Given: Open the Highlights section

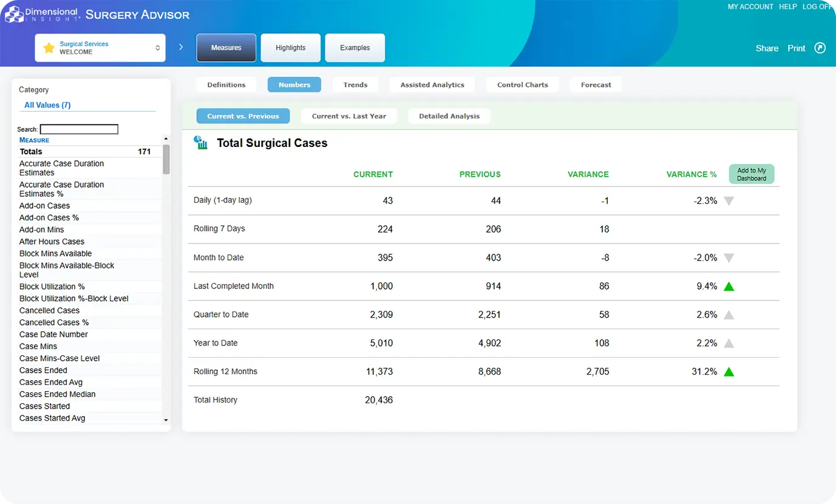Looking at the screenshot, I should pos(290,48).
